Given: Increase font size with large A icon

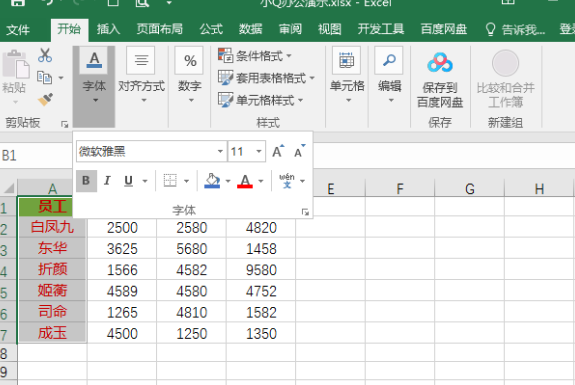Looking at the screenshot, I should coord(278,151).
